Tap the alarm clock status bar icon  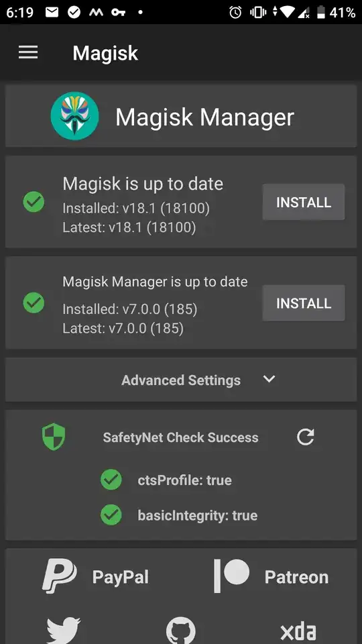[235, 12]
